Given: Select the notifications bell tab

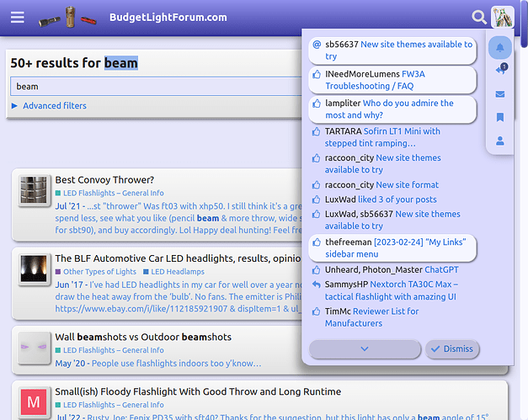Looking at the screenshot, I should [x=500, y=48].
